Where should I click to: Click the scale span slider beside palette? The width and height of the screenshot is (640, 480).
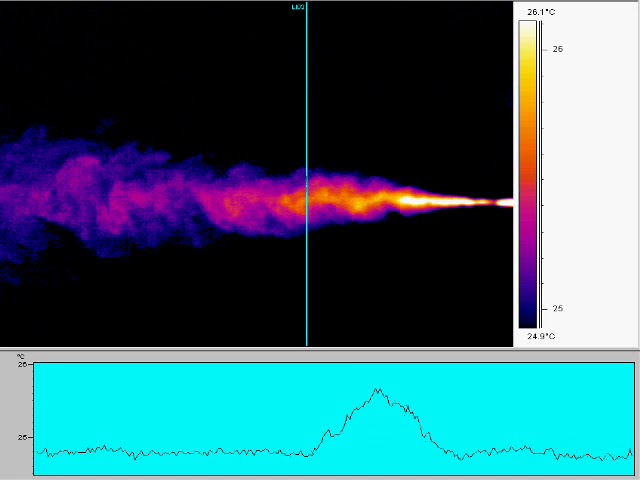click(540, 174)
